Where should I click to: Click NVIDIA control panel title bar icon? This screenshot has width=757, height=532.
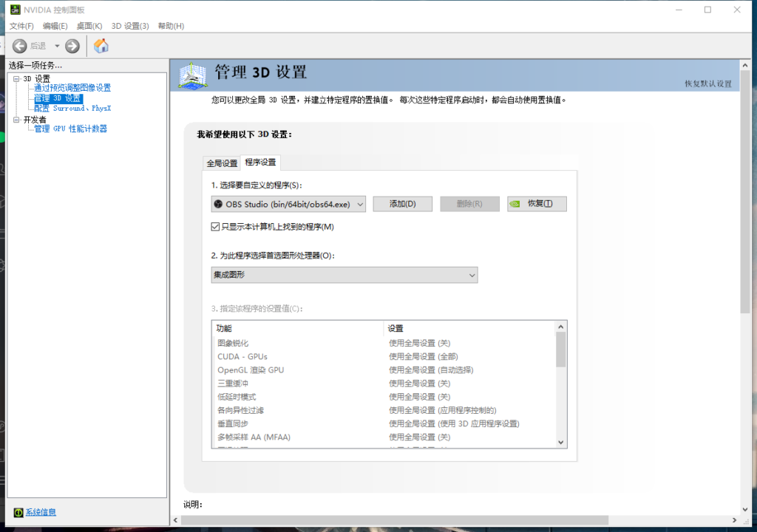(15, 10)
